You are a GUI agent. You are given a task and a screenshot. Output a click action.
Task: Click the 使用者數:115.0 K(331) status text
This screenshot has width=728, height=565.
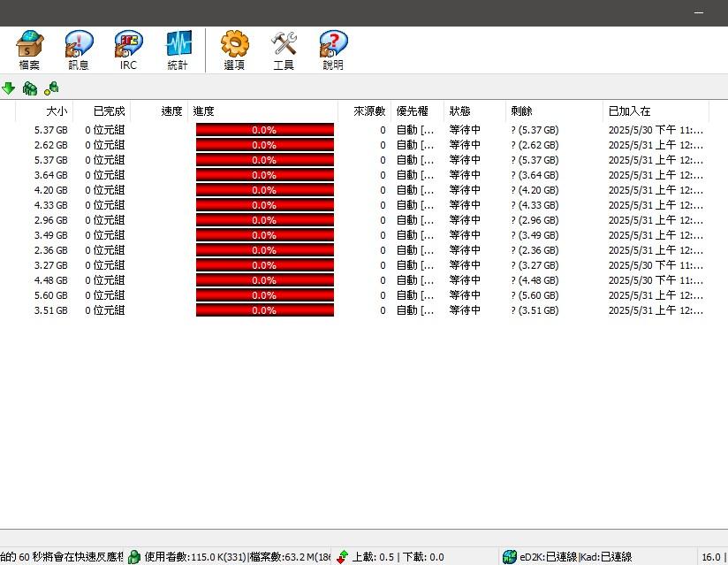(x=195, y=557)
